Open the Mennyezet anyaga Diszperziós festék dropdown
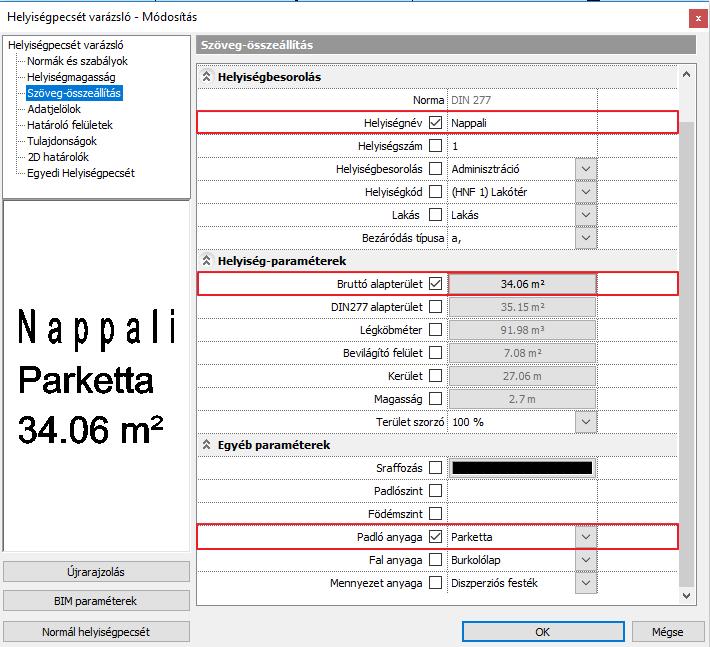The width and height of the screenshot is (710, 647). (x=586, y=582)
